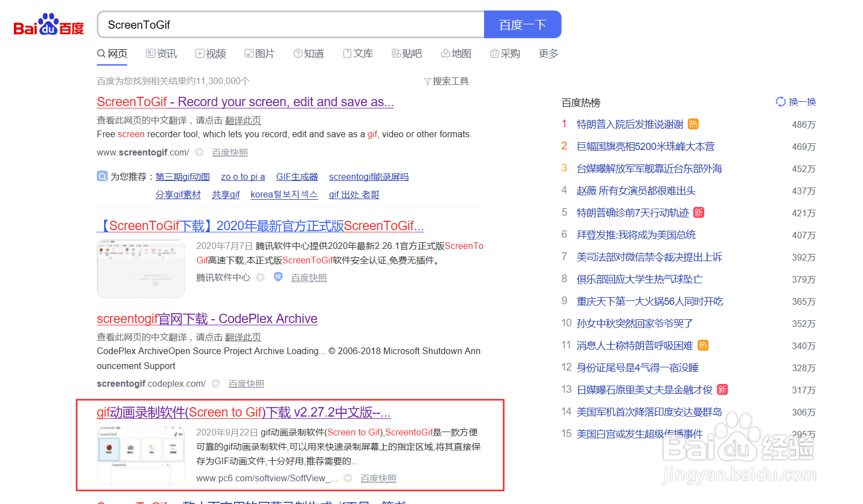863x504 pixels.
Task: Click 翻译此页 under the first result
Action: 243,120
